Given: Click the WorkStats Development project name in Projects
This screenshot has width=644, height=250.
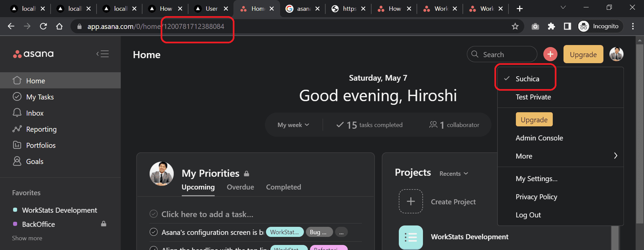Looking at the screenshot, I should pyautogui.click(x=470, y=237).
